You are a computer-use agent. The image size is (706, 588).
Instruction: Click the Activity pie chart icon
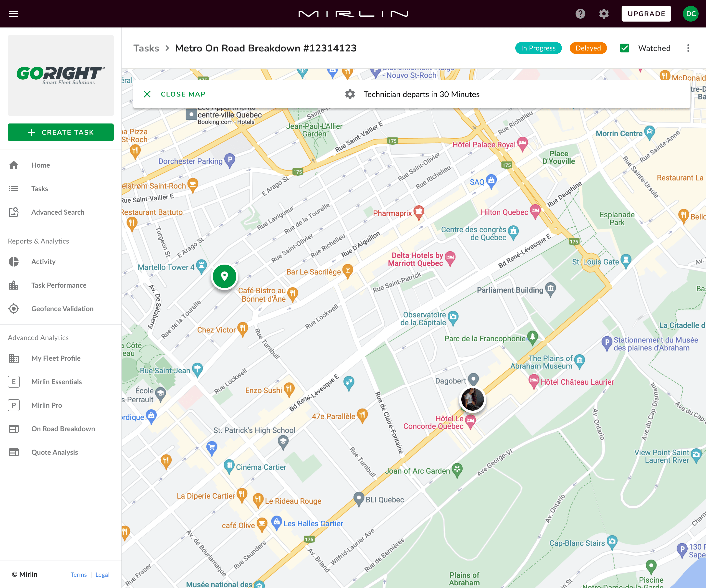click(x=14, y=261)
